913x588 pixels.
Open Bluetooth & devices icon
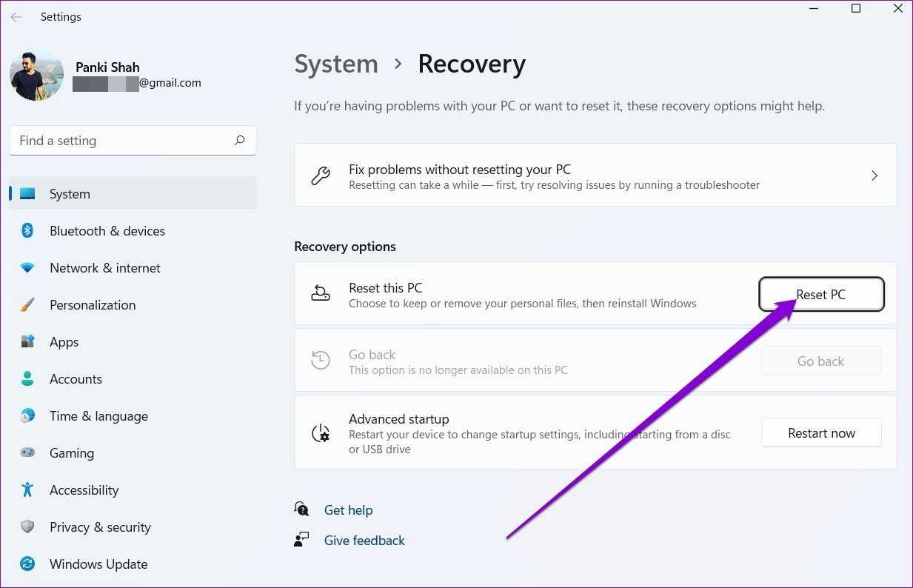coord(27,231)
